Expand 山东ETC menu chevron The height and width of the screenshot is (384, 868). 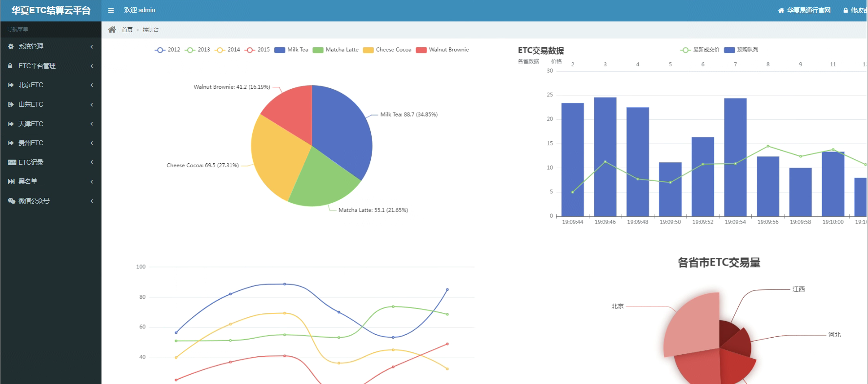(x=92, y=104)
